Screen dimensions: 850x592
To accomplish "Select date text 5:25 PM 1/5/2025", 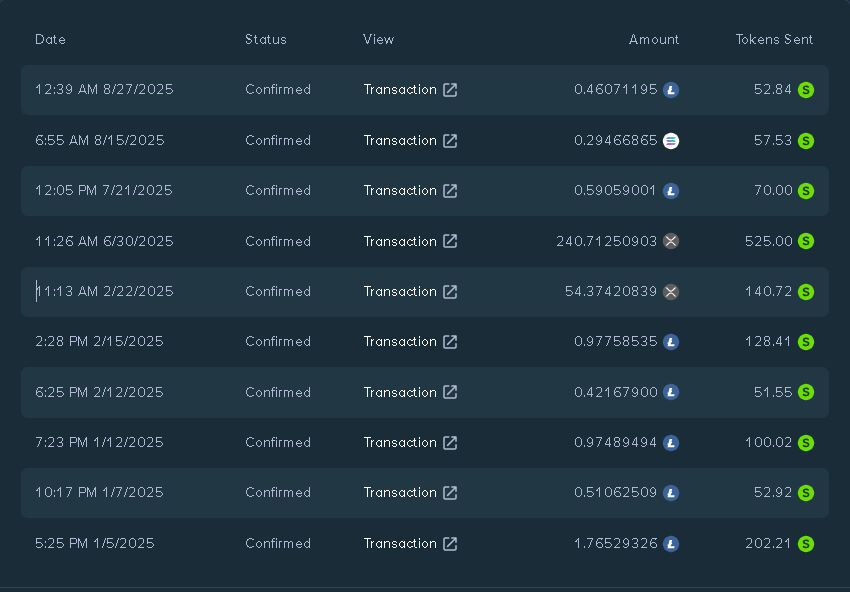I will point(95,543).
